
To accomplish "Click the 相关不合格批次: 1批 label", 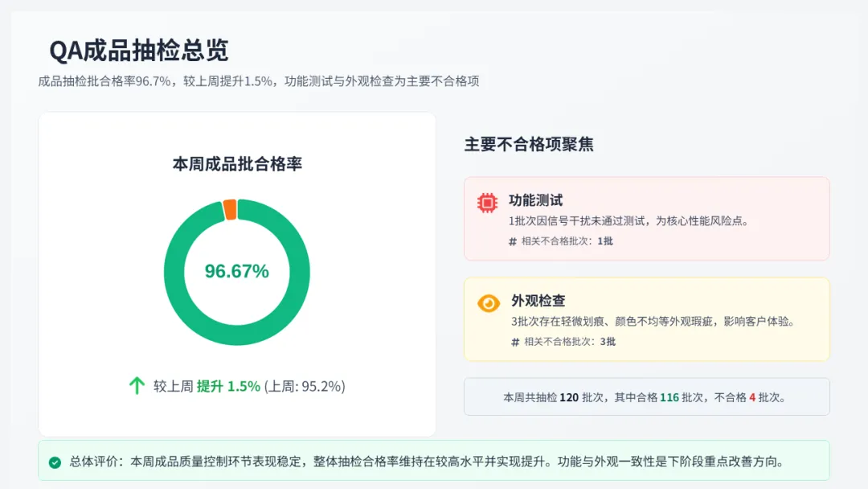I will click(x=567, y=241).
